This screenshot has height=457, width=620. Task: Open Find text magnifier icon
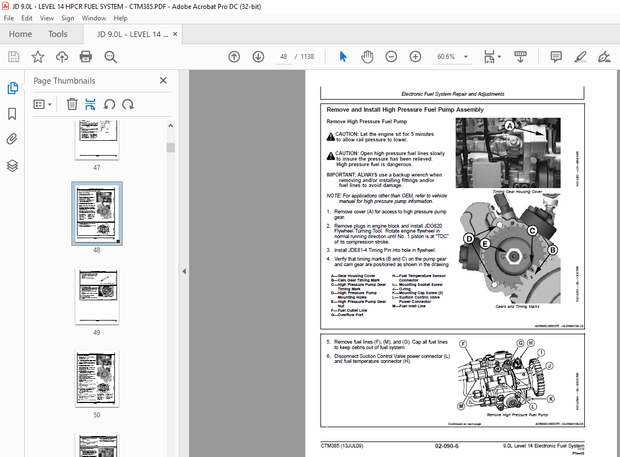110,57
